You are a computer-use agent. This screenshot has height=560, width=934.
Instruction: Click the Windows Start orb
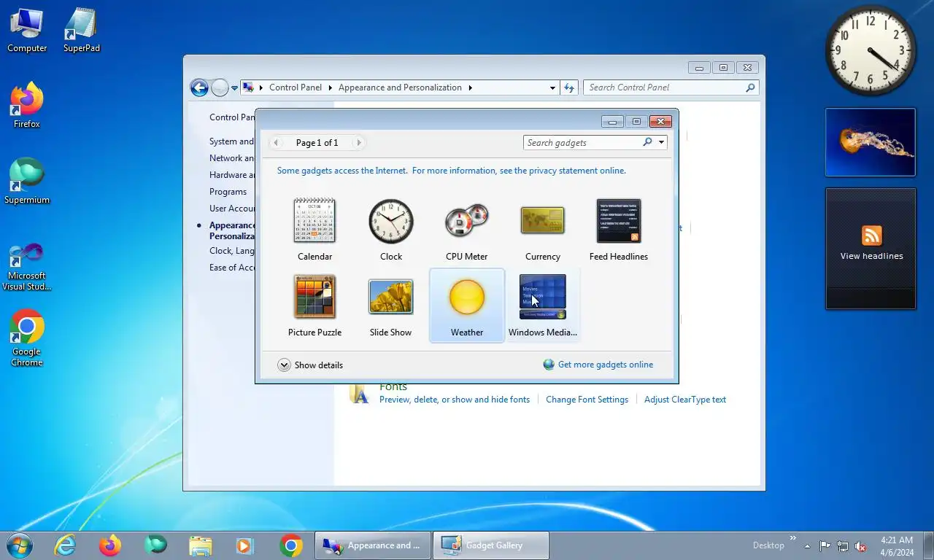pos(19,545)
